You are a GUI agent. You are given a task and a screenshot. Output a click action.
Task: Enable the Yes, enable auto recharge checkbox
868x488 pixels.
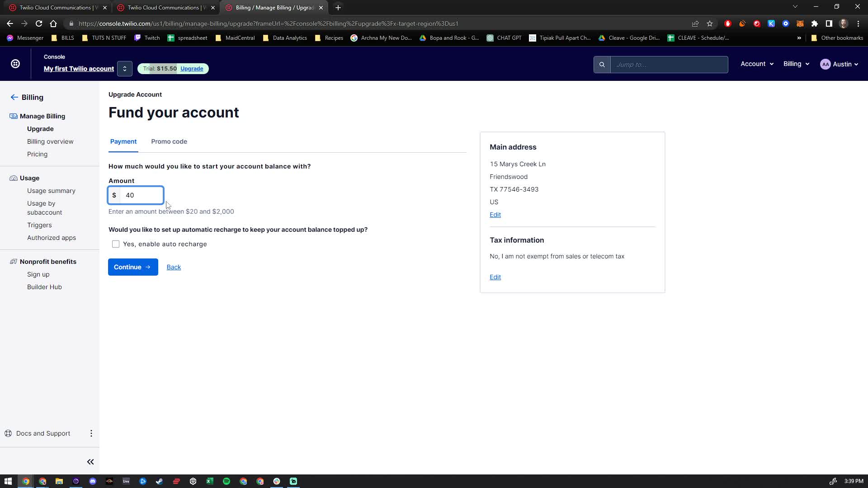coord(116,244)
